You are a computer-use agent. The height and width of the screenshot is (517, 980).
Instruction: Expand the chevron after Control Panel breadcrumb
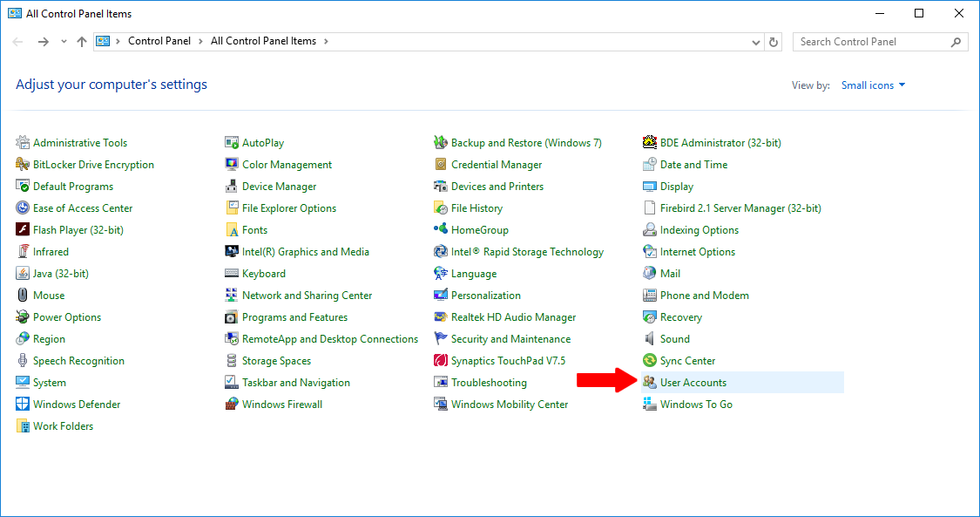[200, 41]
